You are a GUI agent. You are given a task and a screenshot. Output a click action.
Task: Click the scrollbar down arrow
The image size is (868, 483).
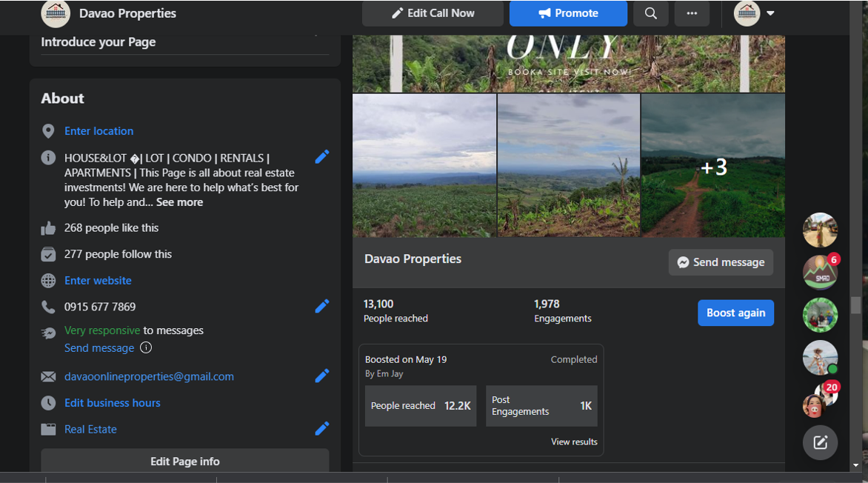856,465
